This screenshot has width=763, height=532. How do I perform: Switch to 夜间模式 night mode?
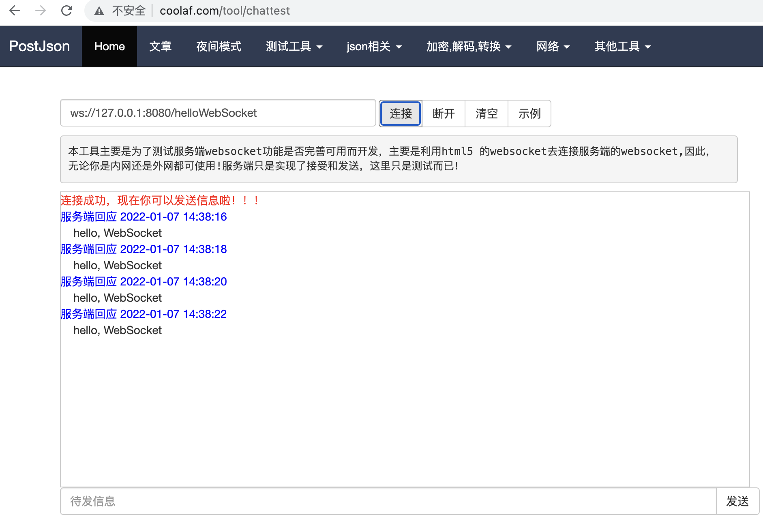[x=219, y=46]
